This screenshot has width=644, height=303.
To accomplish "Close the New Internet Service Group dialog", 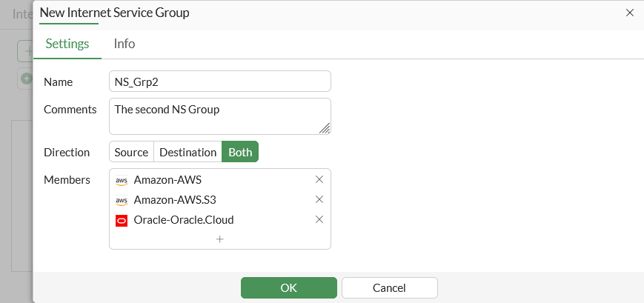I will [630, 13].
